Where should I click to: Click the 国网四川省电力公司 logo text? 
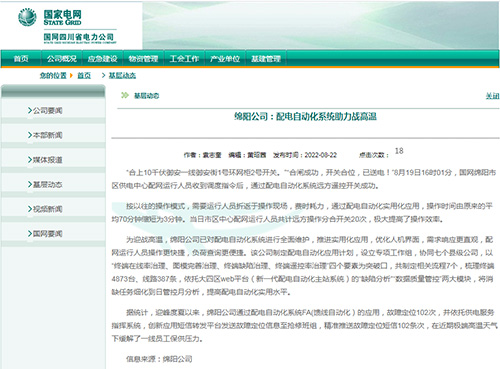point(79,37)
